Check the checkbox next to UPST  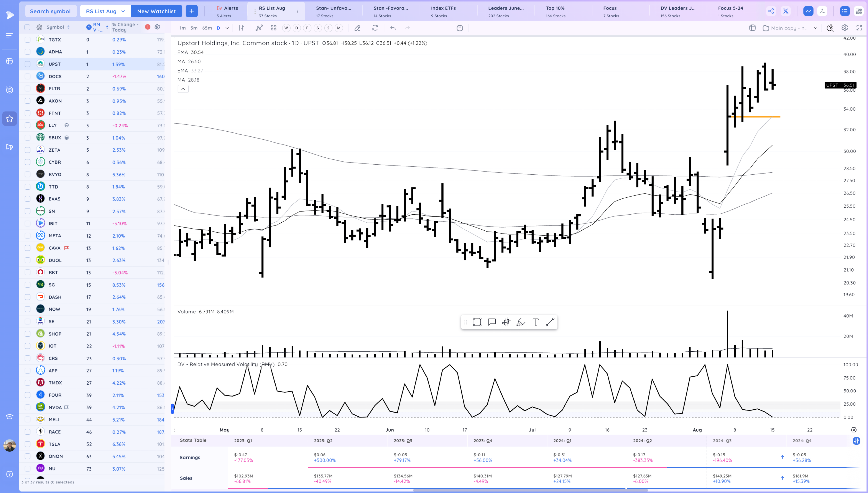click(x=27, y=64)
